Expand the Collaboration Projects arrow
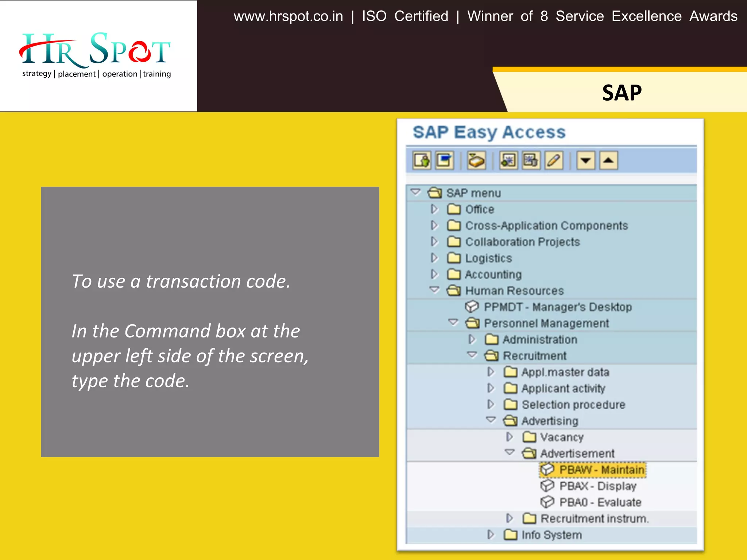 (434, 241)
